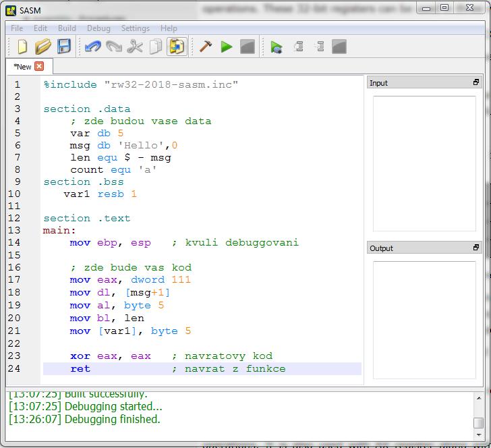Viewport: 491px width, 448px height.
Task: Place cursor on 'mov al, byte 5' line
Action: click(x=117, y=306)
